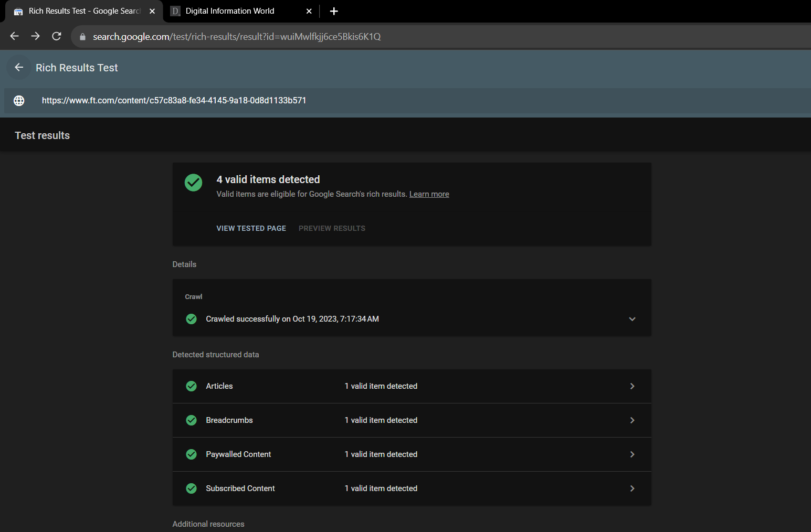Expand the Crawl details chevron
This screenshot has width=811, height=532.
click(x=632, y=319)
